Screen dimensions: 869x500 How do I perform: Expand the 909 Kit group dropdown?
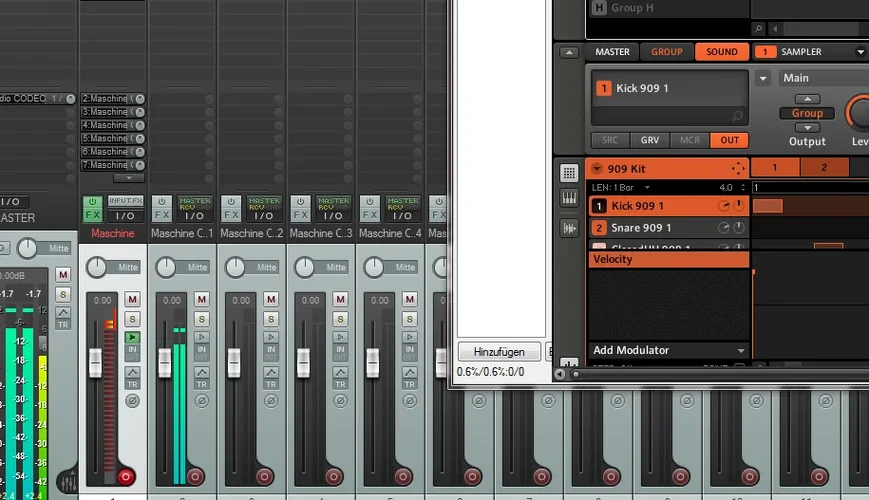tap(597, 169)
